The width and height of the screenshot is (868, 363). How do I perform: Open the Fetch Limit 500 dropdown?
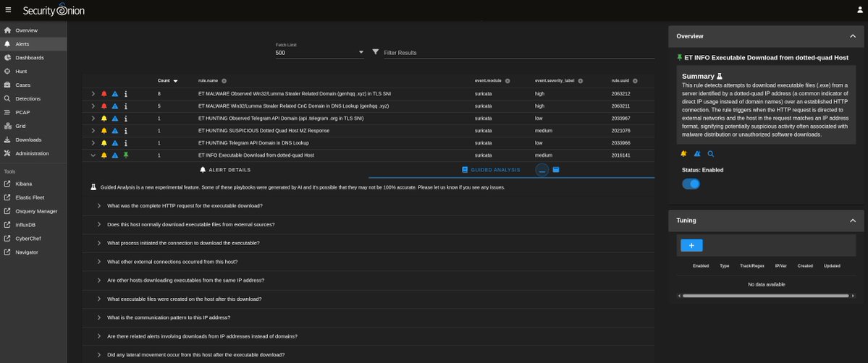[319, 53]
